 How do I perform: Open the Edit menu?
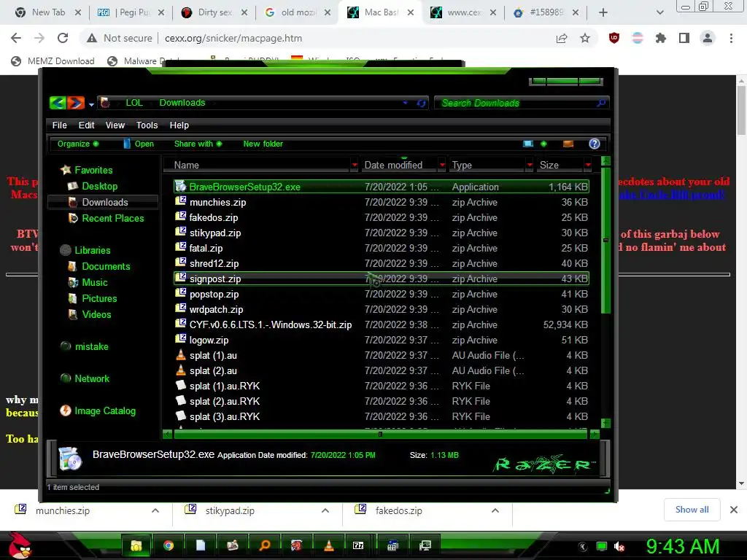pyautogui.click(x=86, y=125)
